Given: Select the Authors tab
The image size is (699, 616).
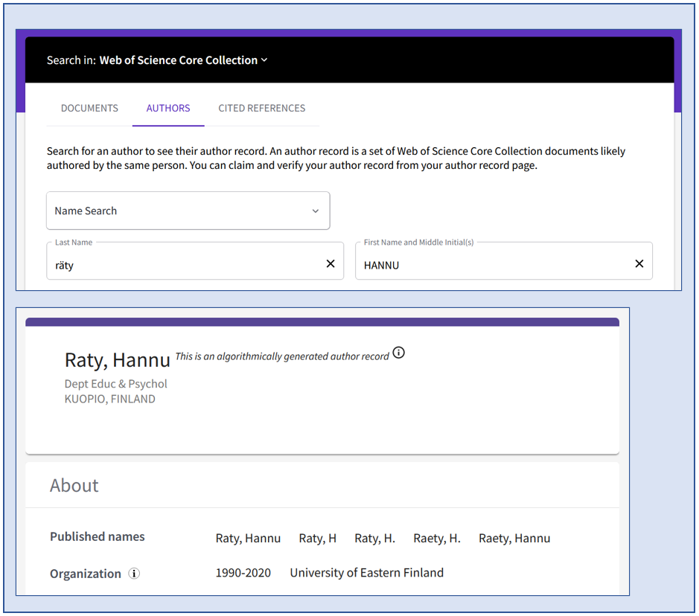Looking at the screenshot, I should click(168, 108).
